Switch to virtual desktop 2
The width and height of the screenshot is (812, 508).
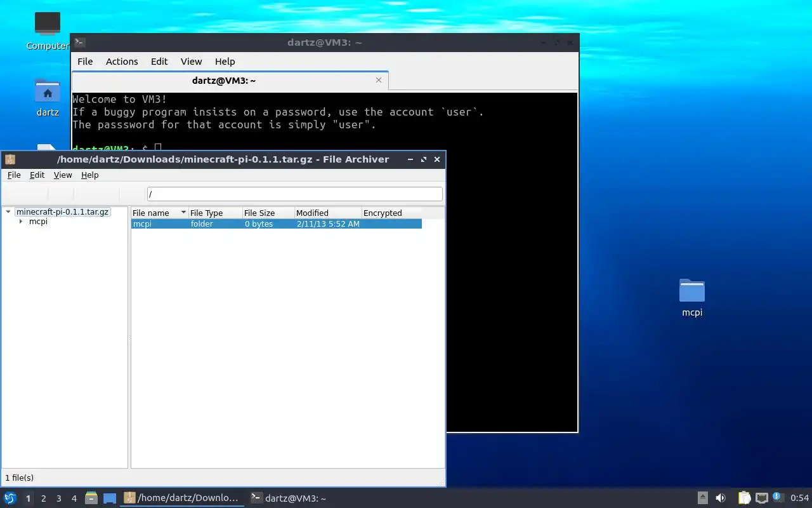click(43, 498)
